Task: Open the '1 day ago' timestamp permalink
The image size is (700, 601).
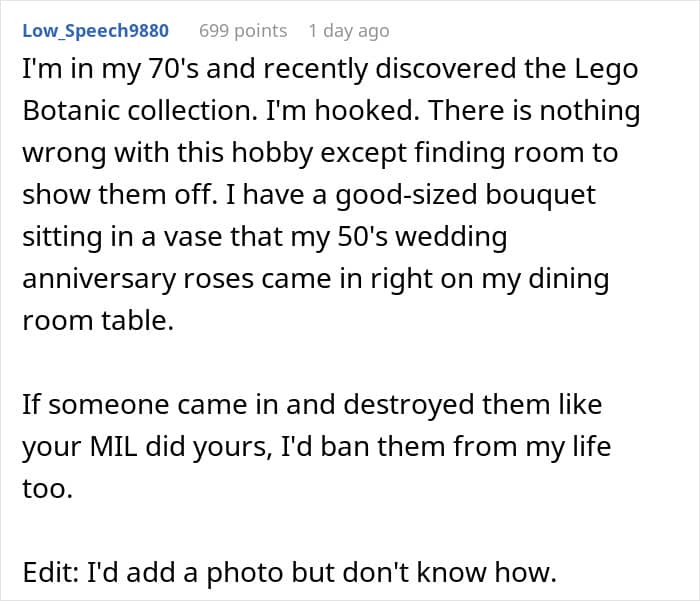Action: tap(348, 31)
